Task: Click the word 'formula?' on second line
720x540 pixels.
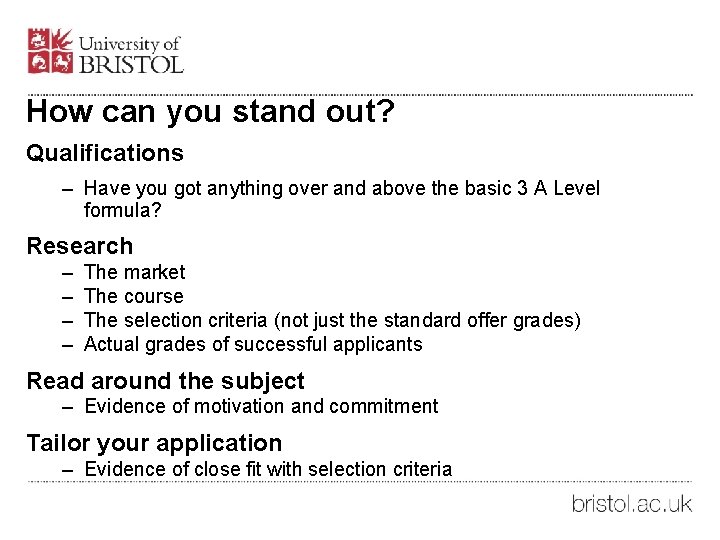Action: pyautogui.click(x=123, y=210)
